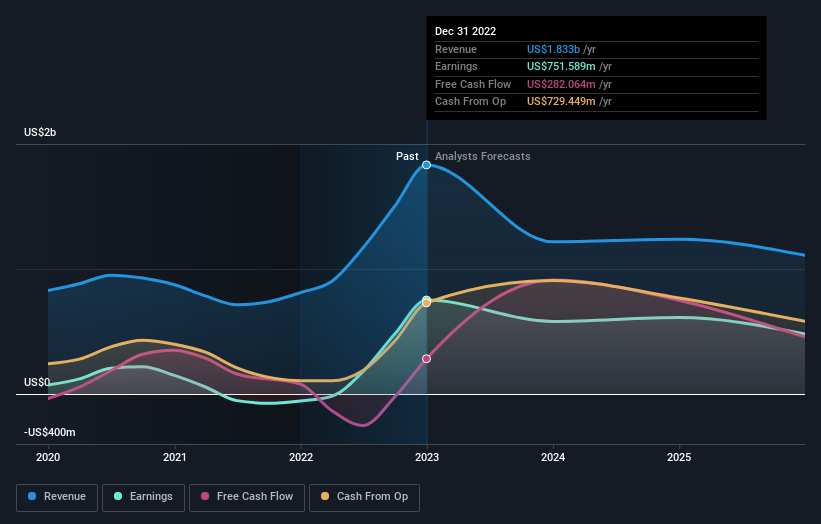Viewport: 821px width, 524px height.
Task: Click the US$729.449m cash from op value
Action: point(561,102)
